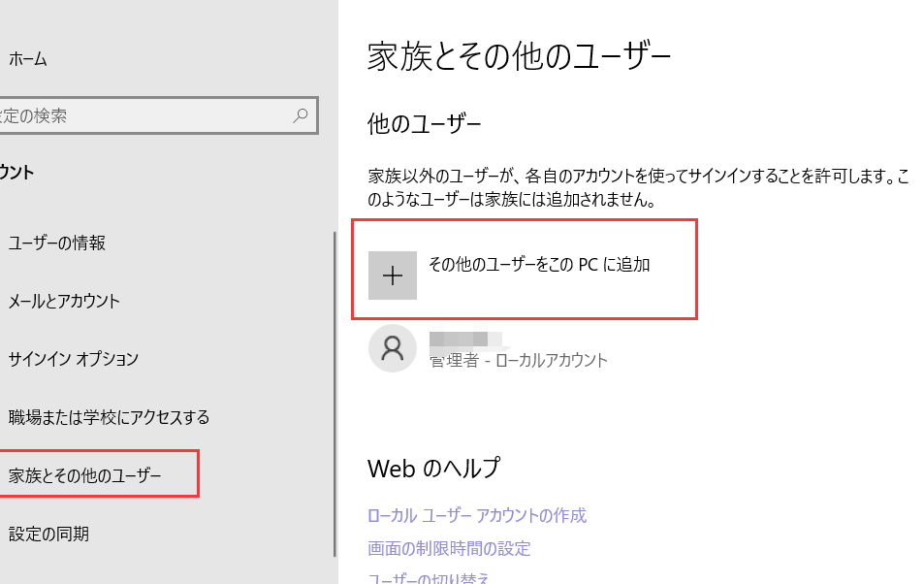Screen dimensions: 924x584
Task: Click the 他のユーザー section heading
Action: tap(424, 124)
